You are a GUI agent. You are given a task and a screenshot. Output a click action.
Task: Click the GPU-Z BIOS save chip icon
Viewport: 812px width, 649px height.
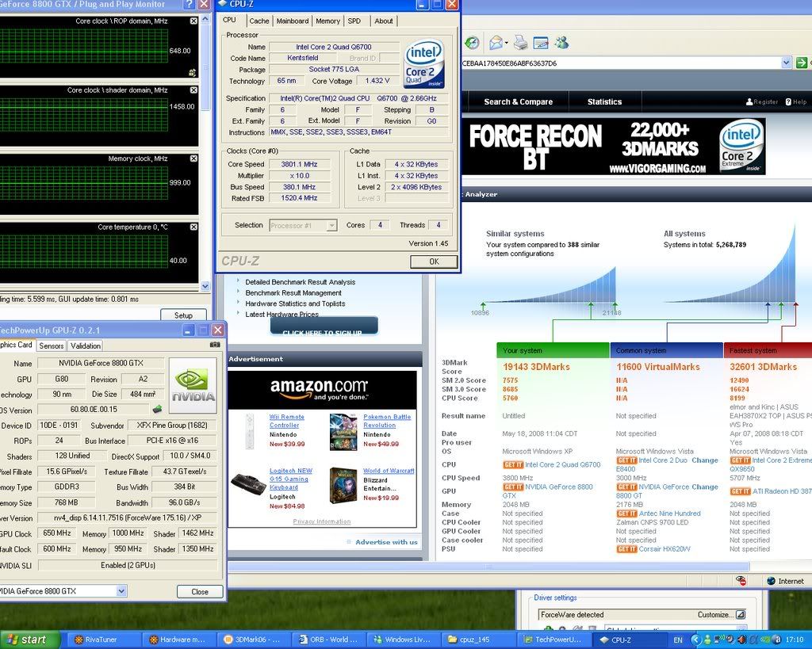158,410
